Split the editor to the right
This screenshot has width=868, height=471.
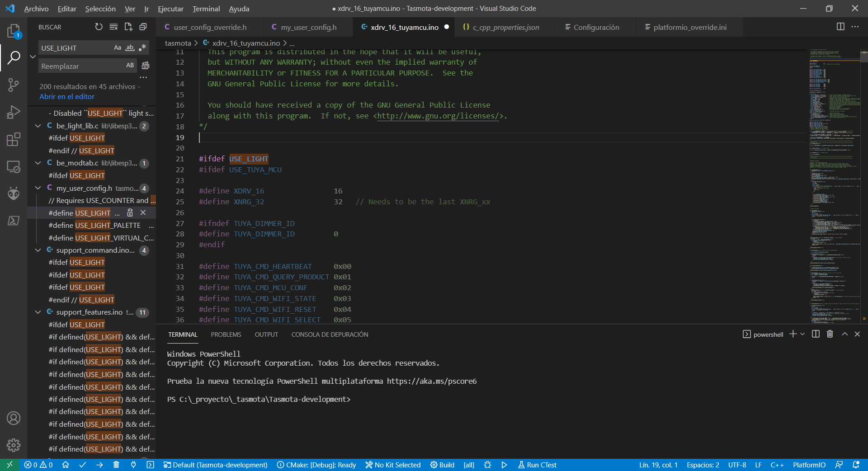pos(840,27)
